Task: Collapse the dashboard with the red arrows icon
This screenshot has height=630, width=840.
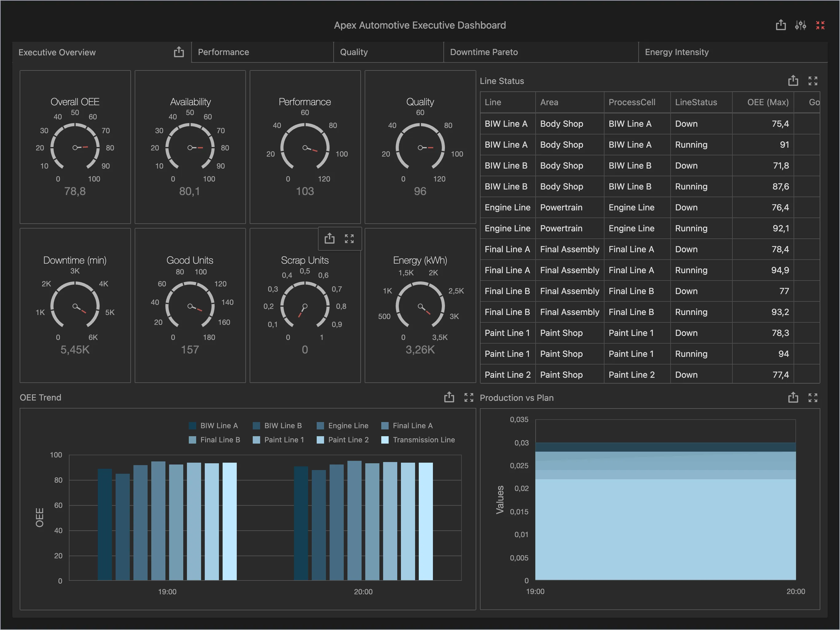Action: (x=820, y=25)
